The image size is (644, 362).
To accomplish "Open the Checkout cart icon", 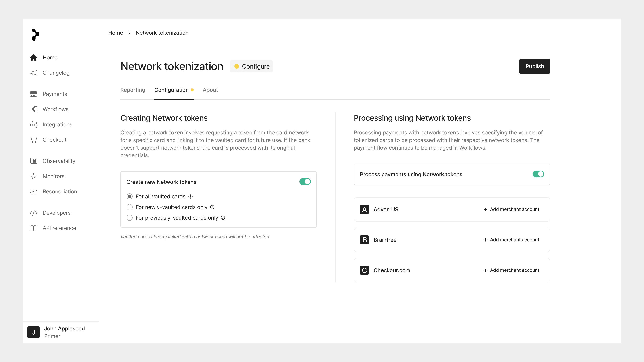I will click(34, 140).
